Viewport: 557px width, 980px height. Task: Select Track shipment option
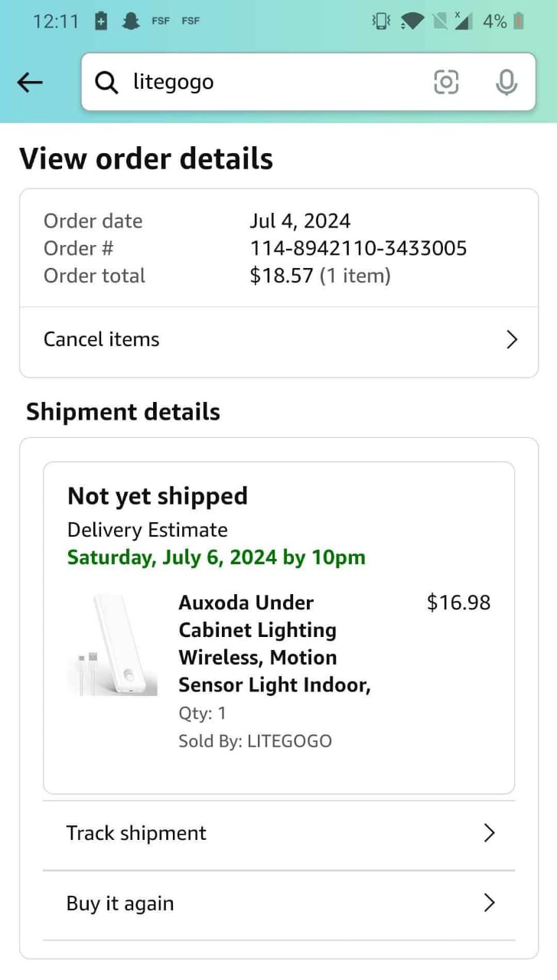tap(278, 835)
